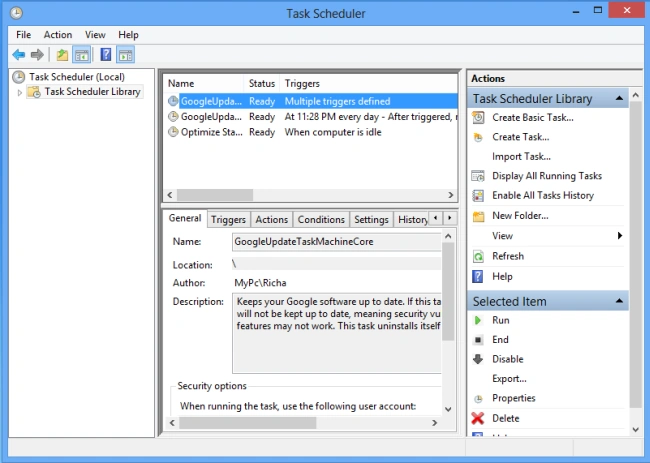This screenshot has height=463, width=650.
Task: Click the Back arrow toolbar icon
Action: pyautogui.click(x=19, y=55)
